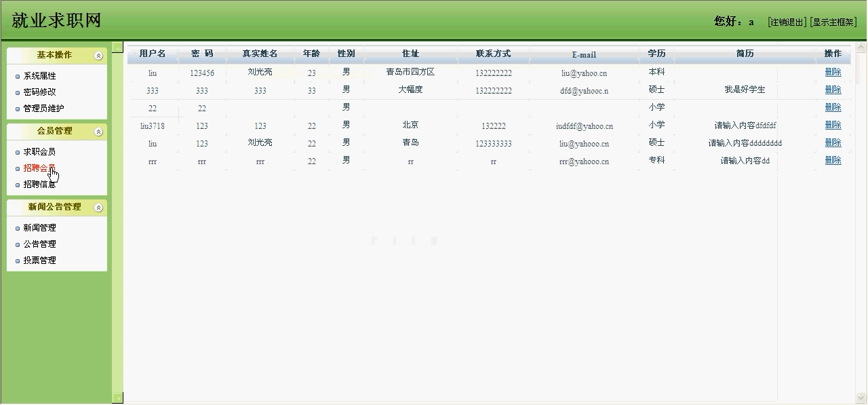Open 系统属性 in the sidebar
The width and height of the screenshot is (868, 405).
click(x=39, y=76)
